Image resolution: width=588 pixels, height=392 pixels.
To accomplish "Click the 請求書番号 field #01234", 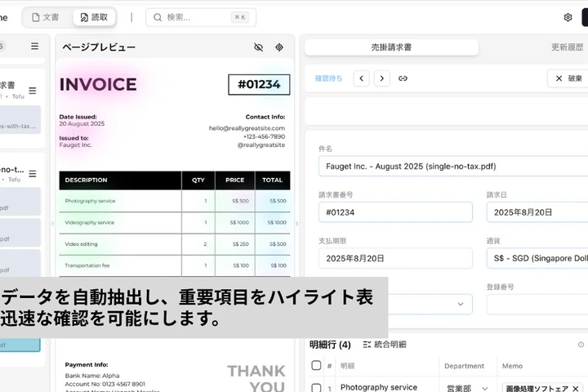I will tap(395, 212).
